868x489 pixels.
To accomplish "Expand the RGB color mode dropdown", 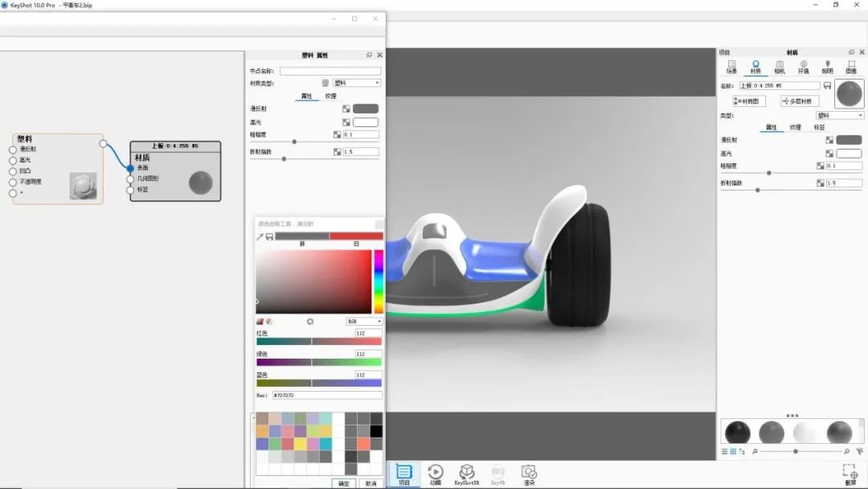I will (x=364, y=322).
